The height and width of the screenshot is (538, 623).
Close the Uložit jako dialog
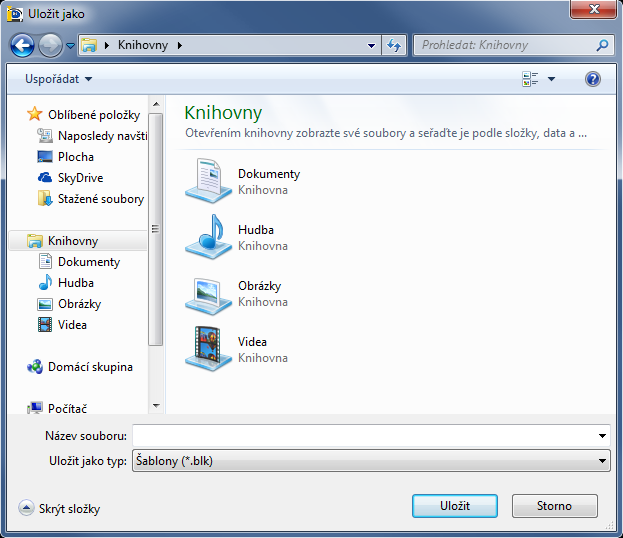pos(593,9)
